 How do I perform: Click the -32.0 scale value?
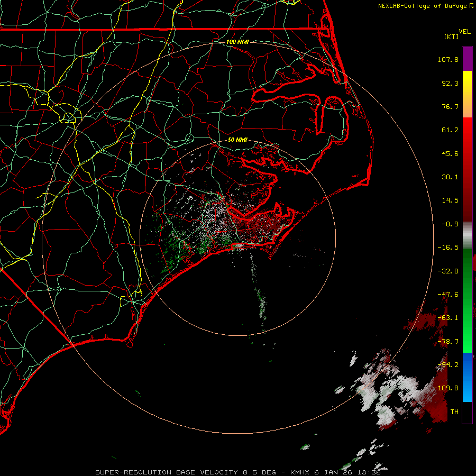pyautogui.click(x=448, y=271)
